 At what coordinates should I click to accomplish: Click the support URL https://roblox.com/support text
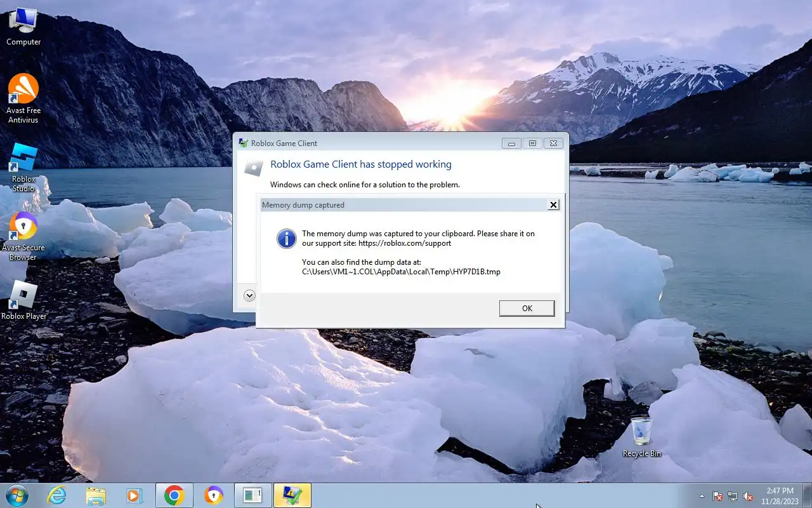[405, 243]
